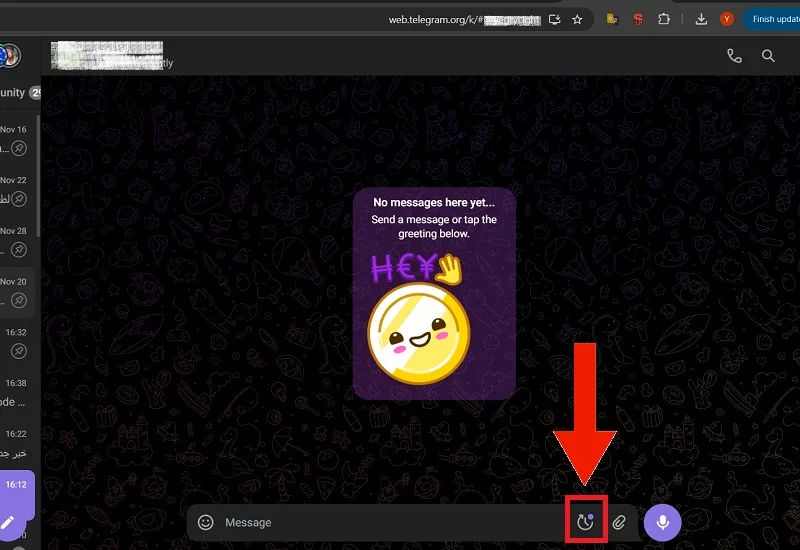
Task: Click the pin icon on the Nov 28 chat
Action: [x=19, y=249]
